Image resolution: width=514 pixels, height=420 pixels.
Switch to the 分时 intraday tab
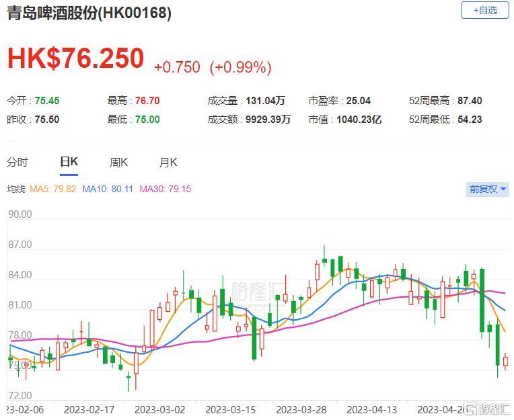17,163
